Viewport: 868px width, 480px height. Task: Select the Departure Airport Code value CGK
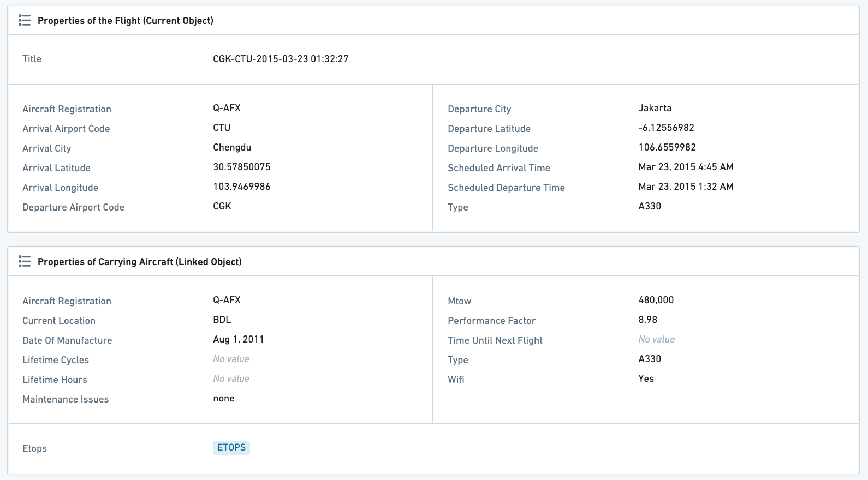tap(222, 206)
